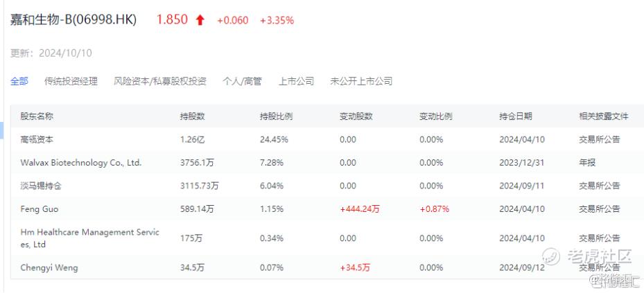This screenshot has width=644, height=293.
Task: Open 交易所公告 for 淡马锡持仓
Action: (x=600, y=186)
